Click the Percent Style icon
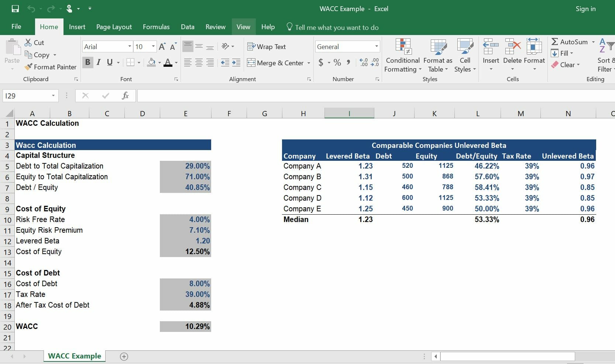615x364 pixels. pos(337,62)
